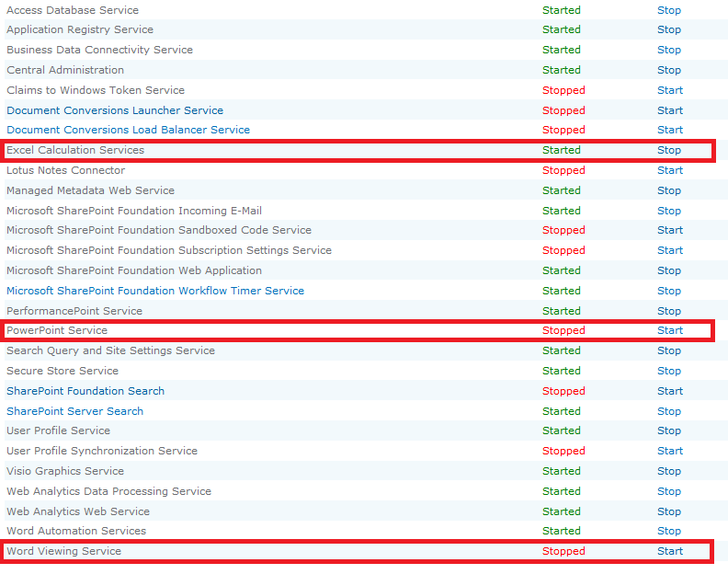Select the Secure Store Service name
Screen dimensions: 728x574
pyautogui.click(x=63, y=371)
